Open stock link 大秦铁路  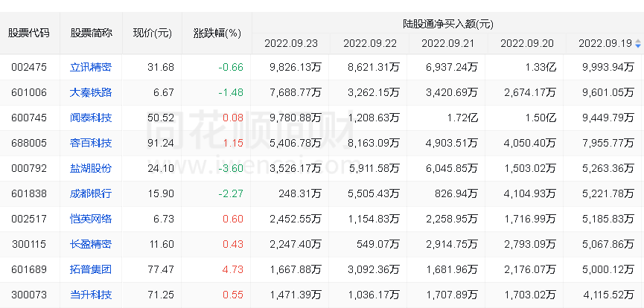click(91, 92)
